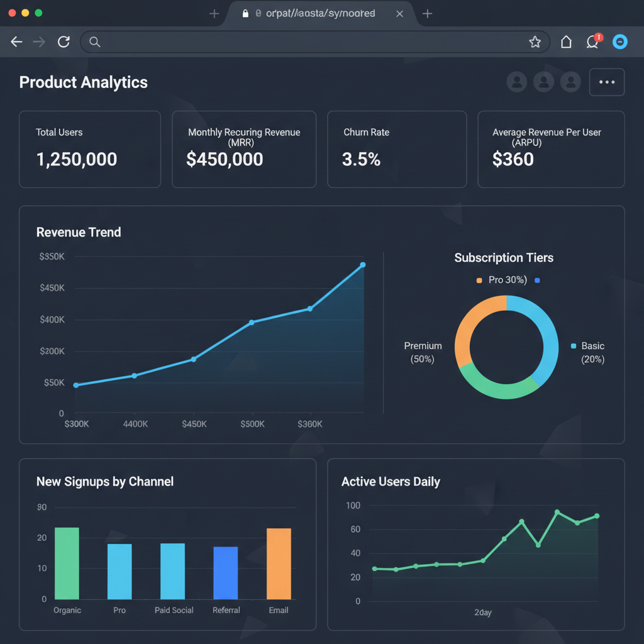The height and width of the screenshot is (644, 644).
Task: Click the Basic (20%) label
Action: [x=592, y=352]
